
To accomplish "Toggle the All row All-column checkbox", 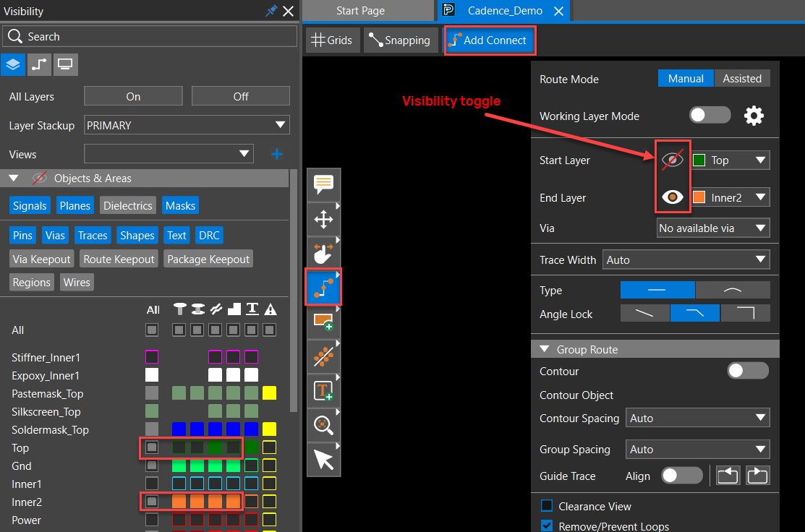I will point(152,330).
